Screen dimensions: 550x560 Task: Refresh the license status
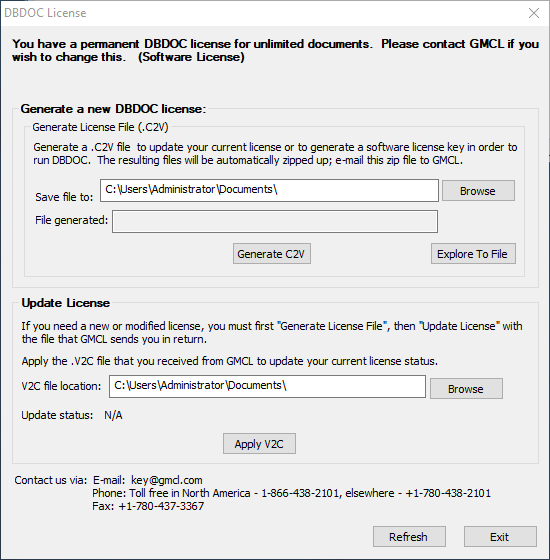point(409,537)
